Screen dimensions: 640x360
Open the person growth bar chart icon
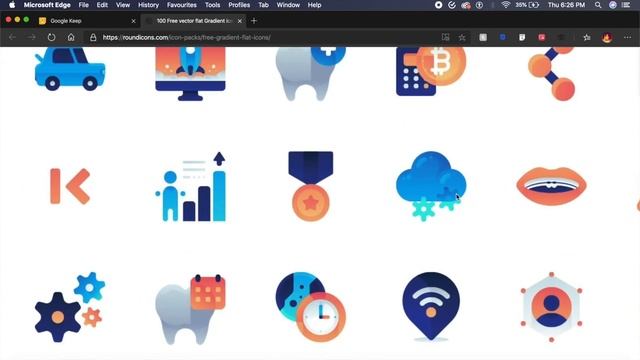(191, 187)
